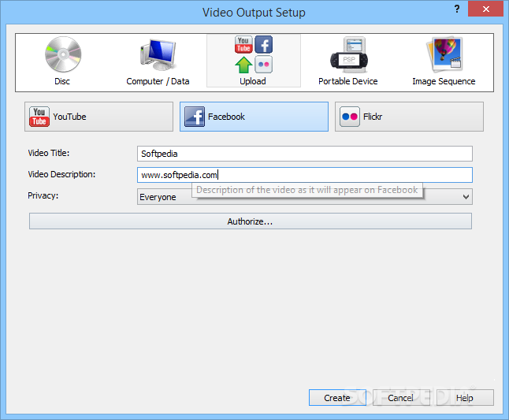
Task: Switch to the YouTube upload service
Action: pyautogui.click(x=98, y=117)
